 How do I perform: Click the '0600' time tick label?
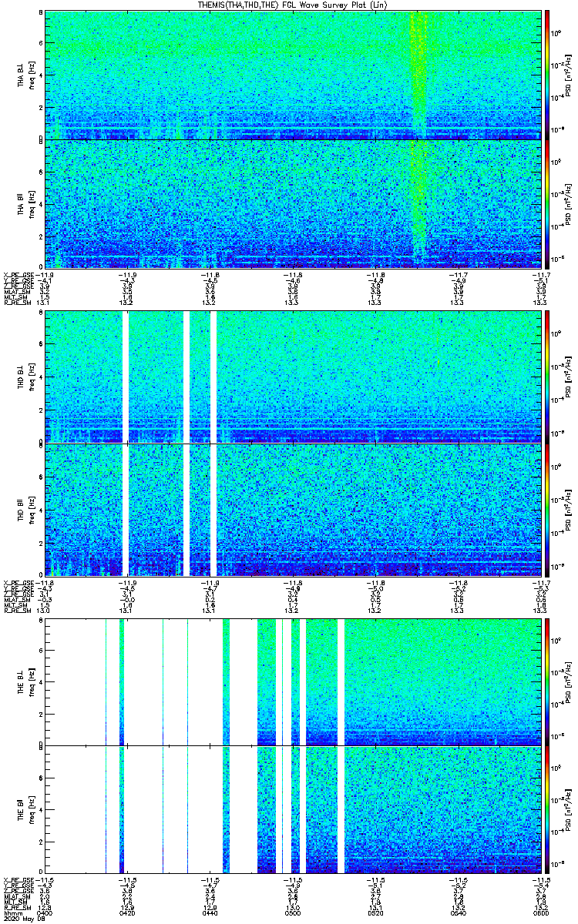tap(539, 913)
